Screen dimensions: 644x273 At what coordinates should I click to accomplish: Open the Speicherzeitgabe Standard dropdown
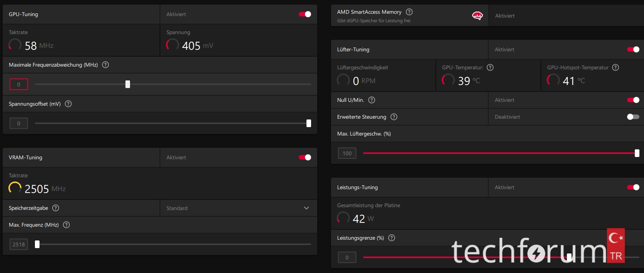pyautogui.click(x=239, y=208)
